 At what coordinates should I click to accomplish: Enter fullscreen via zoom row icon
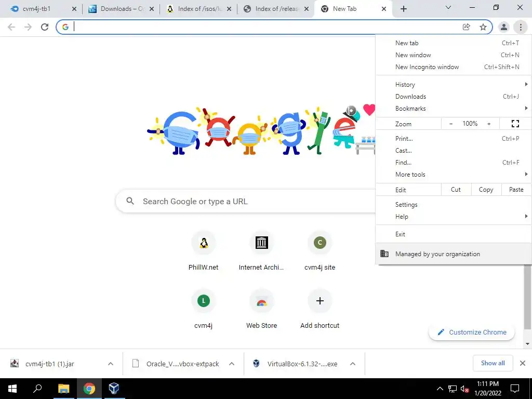point(515,124)
